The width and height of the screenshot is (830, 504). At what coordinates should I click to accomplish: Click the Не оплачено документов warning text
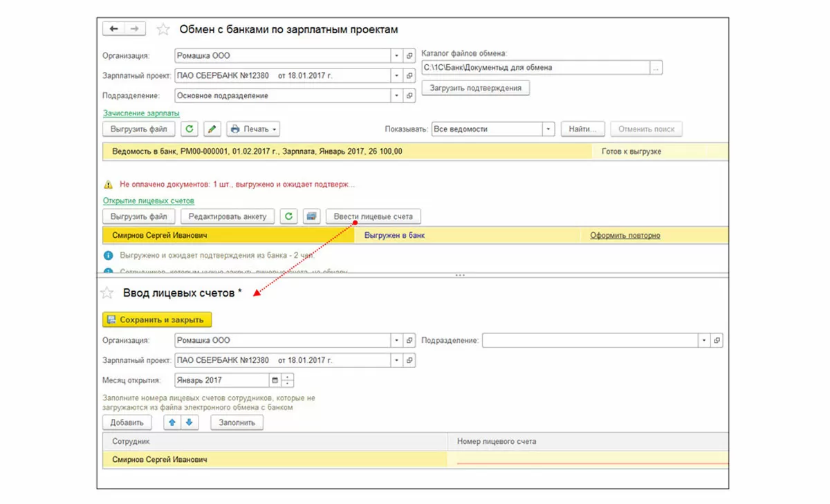click(237, 185)
